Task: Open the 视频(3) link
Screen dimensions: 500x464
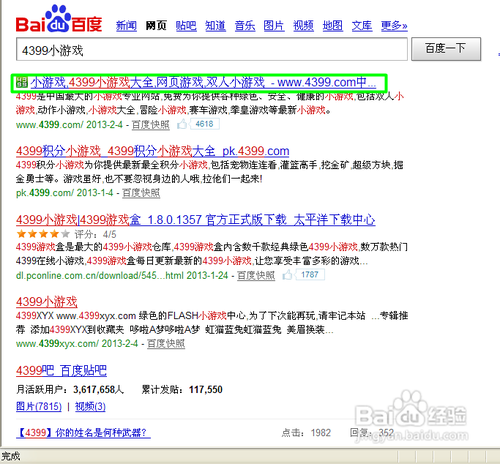Action: (x=90, y=407)
